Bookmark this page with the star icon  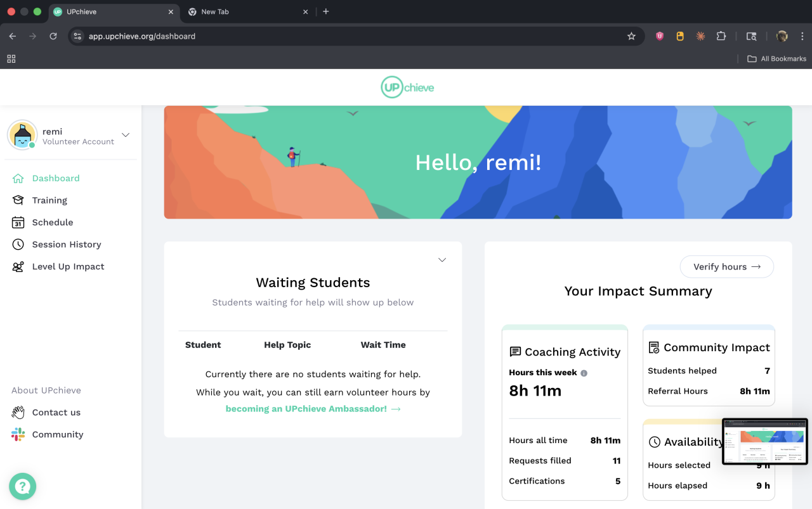[631, 36]
